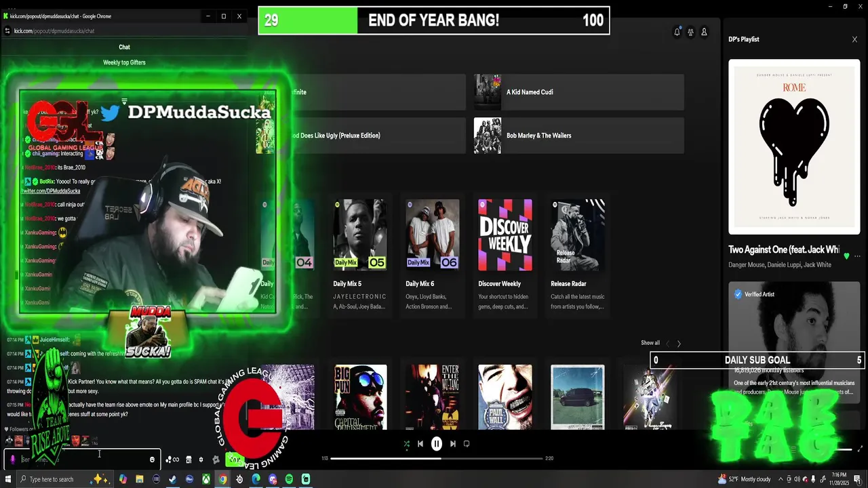Click the Show all link

(650, 343)
